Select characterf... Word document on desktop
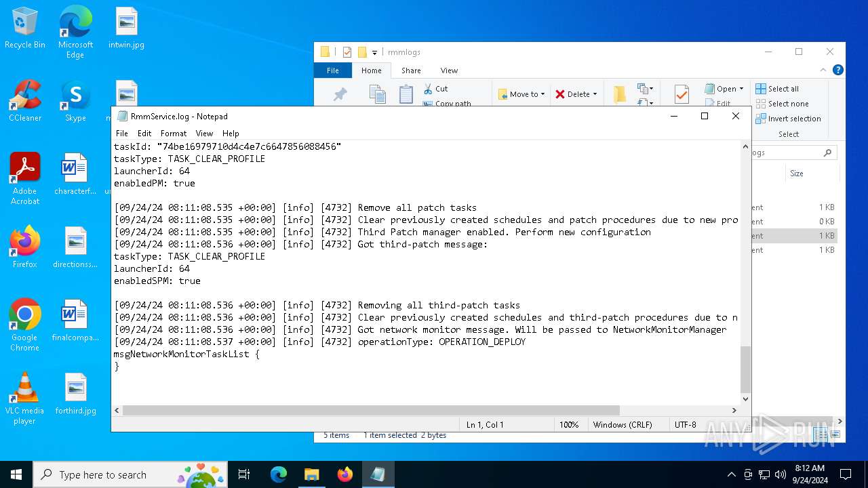The height and width of the screenshot is (488, 868). click(x=75, y=175)
